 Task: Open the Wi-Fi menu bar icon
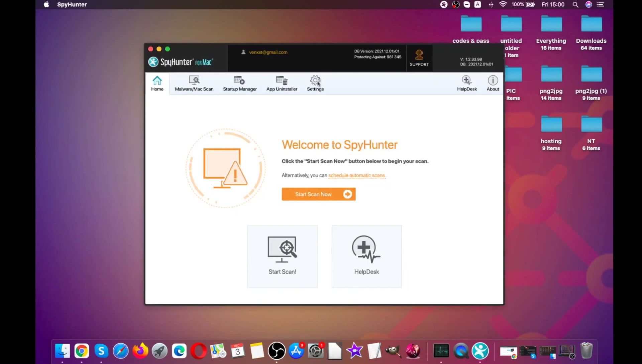503,4
